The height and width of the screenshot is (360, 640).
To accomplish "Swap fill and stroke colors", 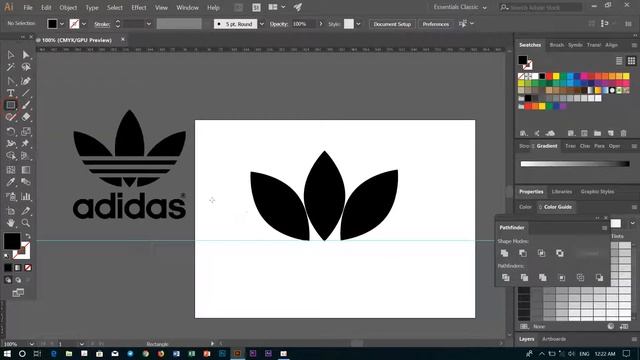I will point(28,236).
